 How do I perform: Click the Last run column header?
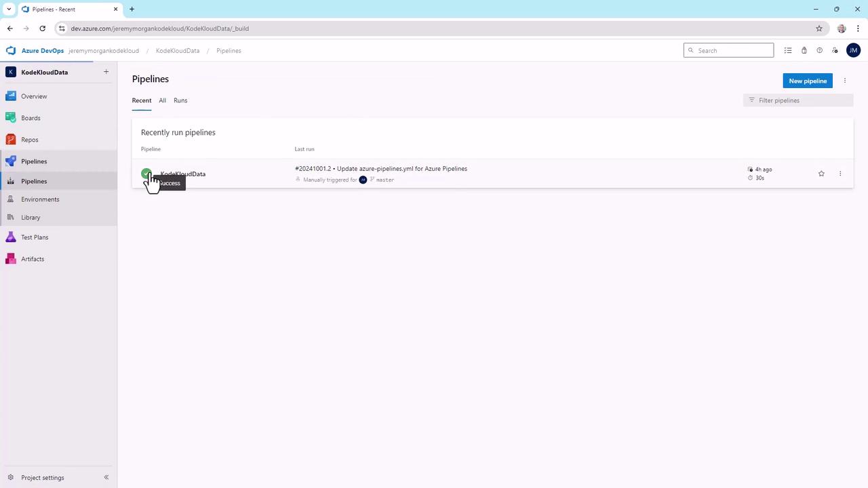304,149
